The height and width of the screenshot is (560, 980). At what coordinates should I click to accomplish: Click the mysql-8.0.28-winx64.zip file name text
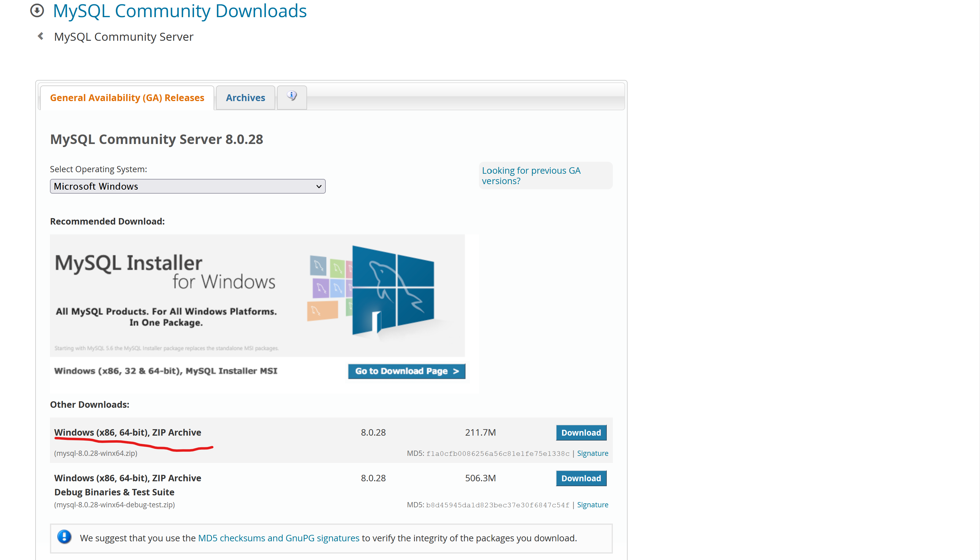96,453
